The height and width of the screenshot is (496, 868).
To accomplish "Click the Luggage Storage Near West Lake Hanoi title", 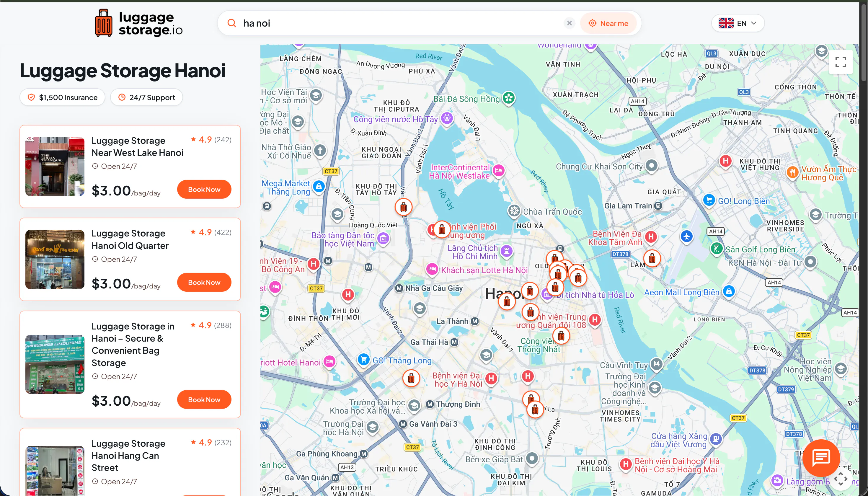I will pyautogui.click(x=138, y=146).
